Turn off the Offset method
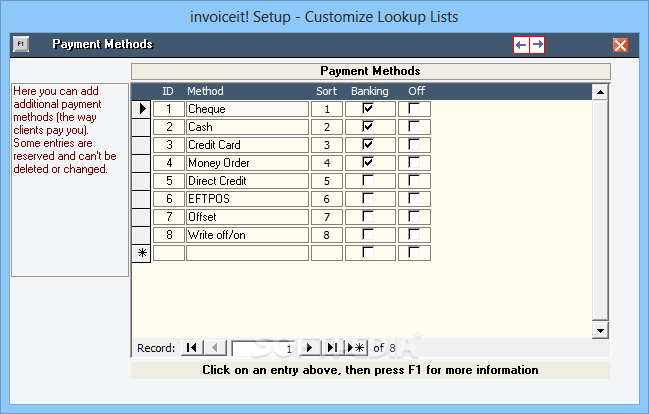 tap(414, 217)
